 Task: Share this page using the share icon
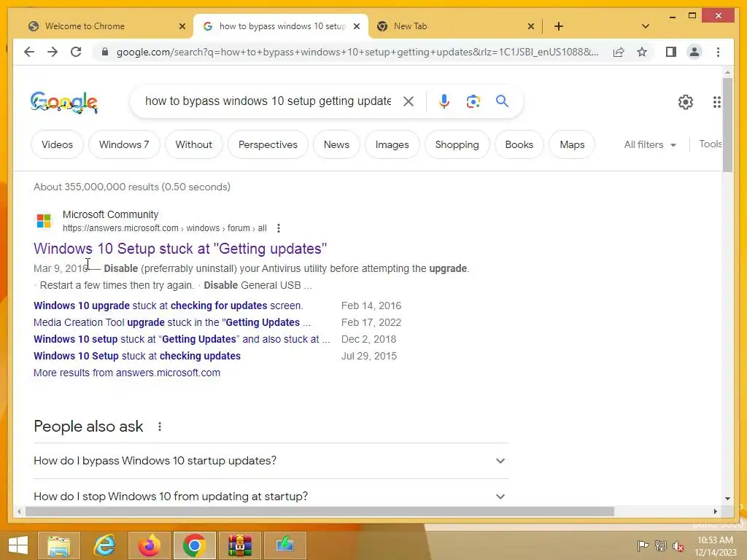[x=619, y=52]
